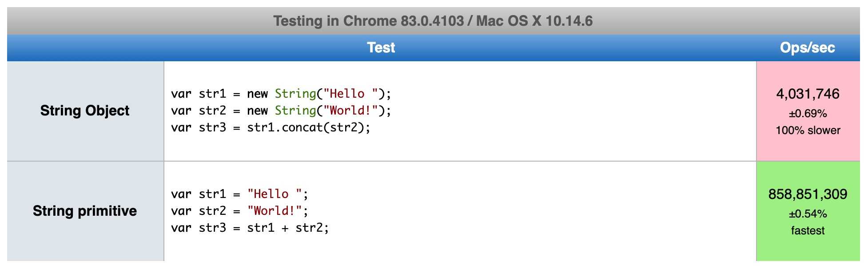This screenshot has height=269, width=868.
Task: Click the "Ops/sec" column header
Action: (x=807, y=47)
